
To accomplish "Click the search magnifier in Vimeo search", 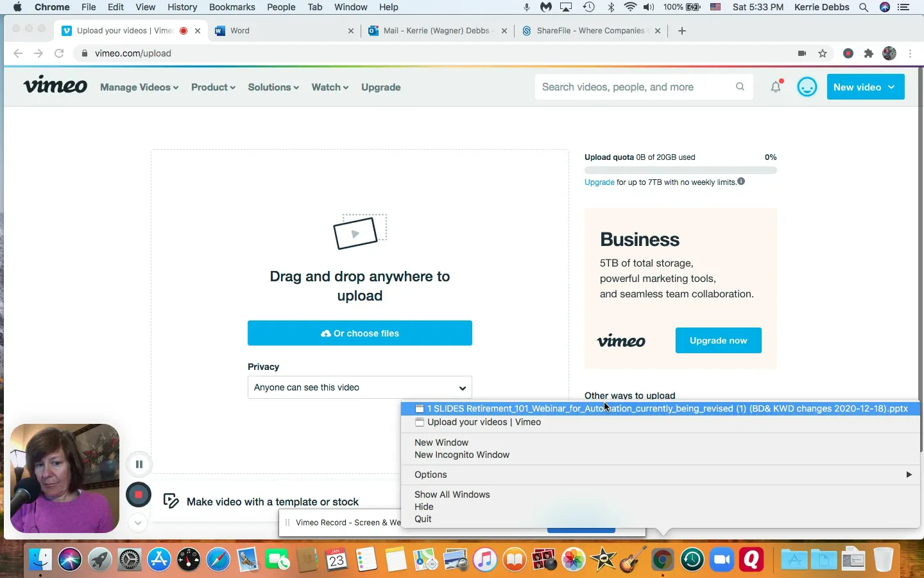I will (740, 87).
